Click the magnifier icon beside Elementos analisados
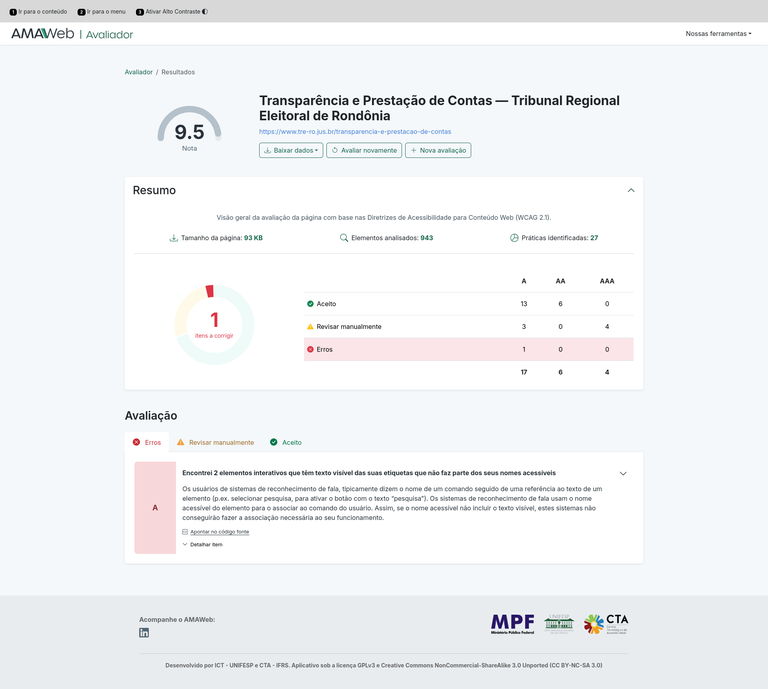The image size is (768, 689). (x=344, y=238)
